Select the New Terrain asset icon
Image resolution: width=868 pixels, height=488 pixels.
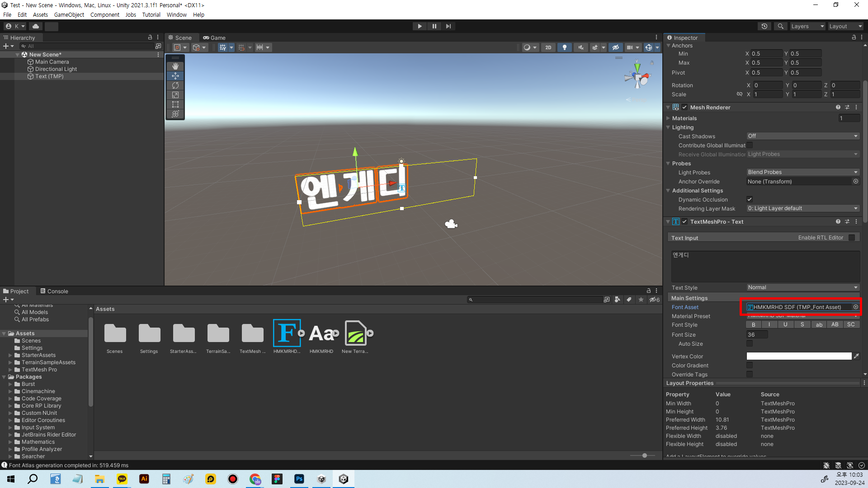[x=356, y=333]
